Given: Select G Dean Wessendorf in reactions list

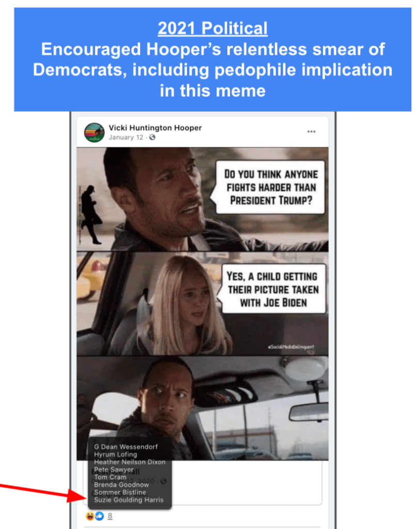Looking at the screenshot, I should tap(126, 447).
